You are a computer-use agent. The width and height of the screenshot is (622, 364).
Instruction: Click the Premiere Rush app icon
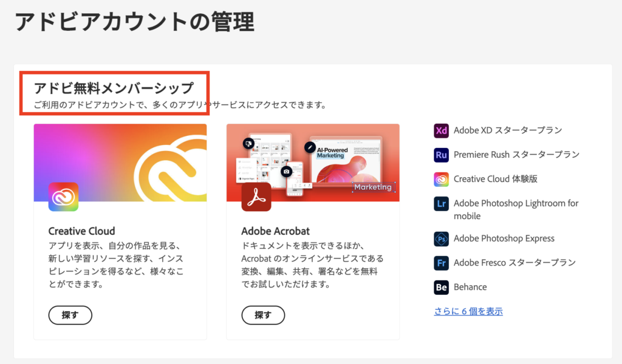[441, 155]
